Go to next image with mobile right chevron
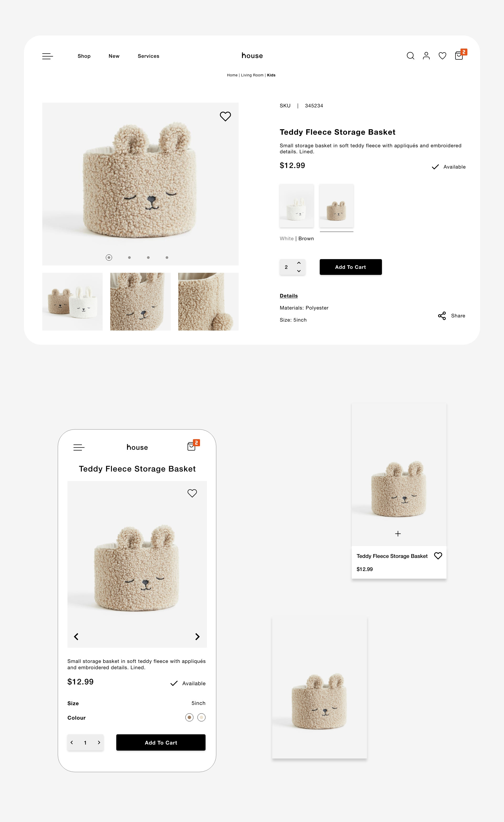Image resolution: width=504 pixels, height=822 pixels. 197,636
